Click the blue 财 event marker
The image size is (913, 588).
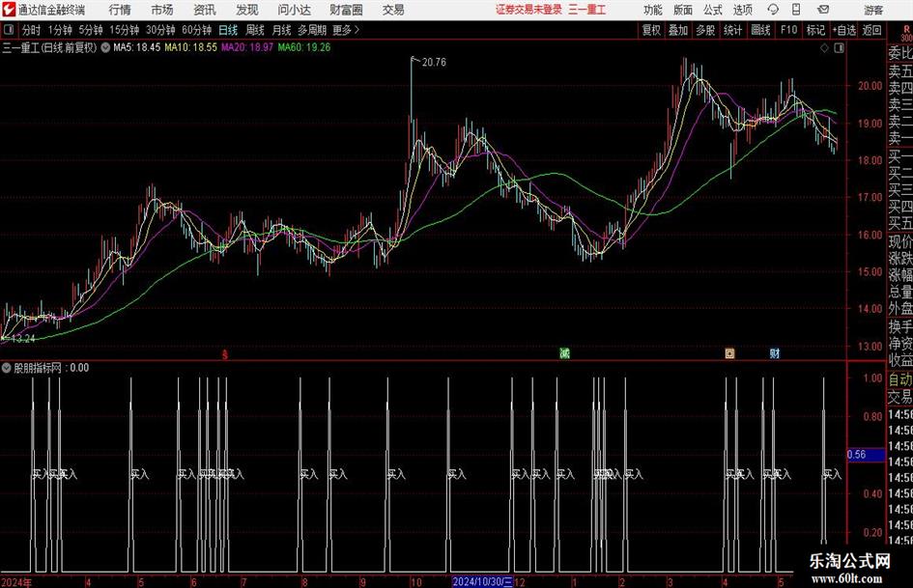tap(775, 353)
